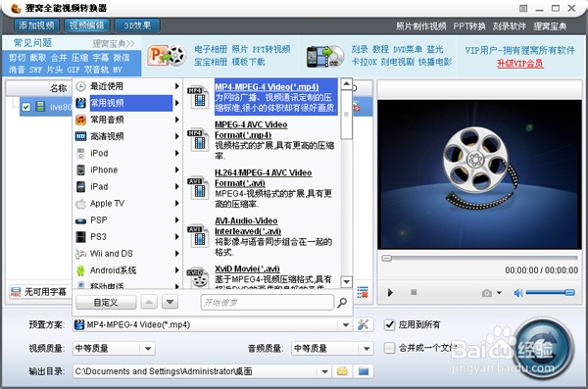Screen dimensions: 588x389
Task: Select the 高清视频 menu category
Action: tap(127, 136)
